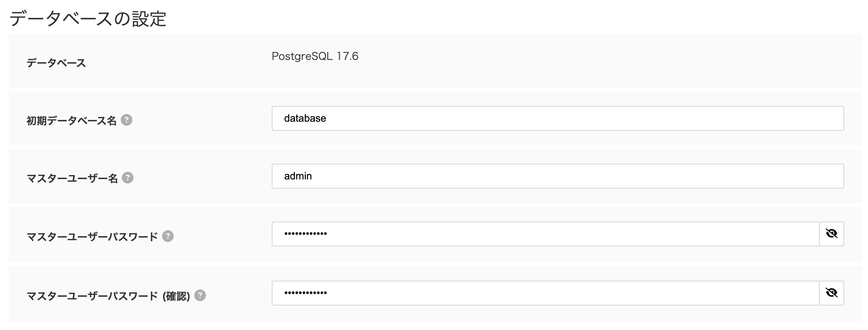Show help for マスターユーザーパスワード (確認)

[x=200, y=295]
